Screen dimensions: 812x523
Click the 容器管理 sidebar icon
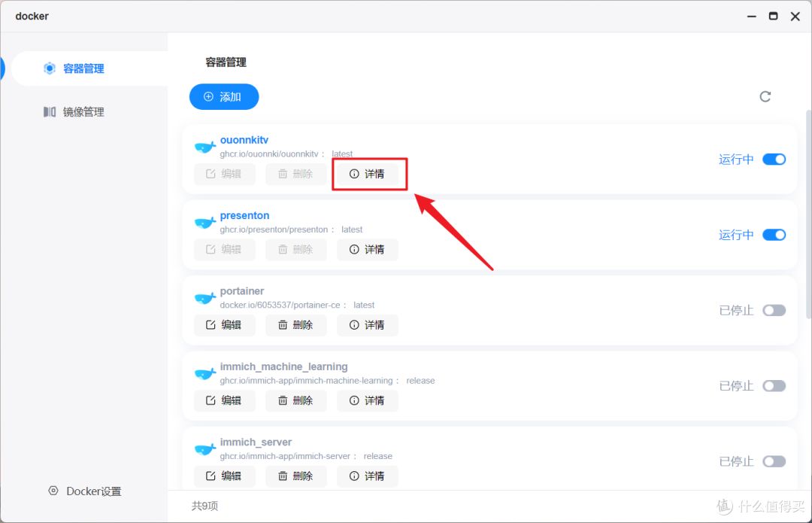coord(50,68)
